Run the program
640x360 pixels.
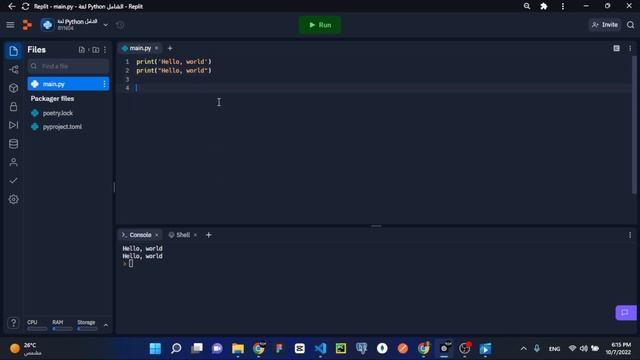pos(320,25)
